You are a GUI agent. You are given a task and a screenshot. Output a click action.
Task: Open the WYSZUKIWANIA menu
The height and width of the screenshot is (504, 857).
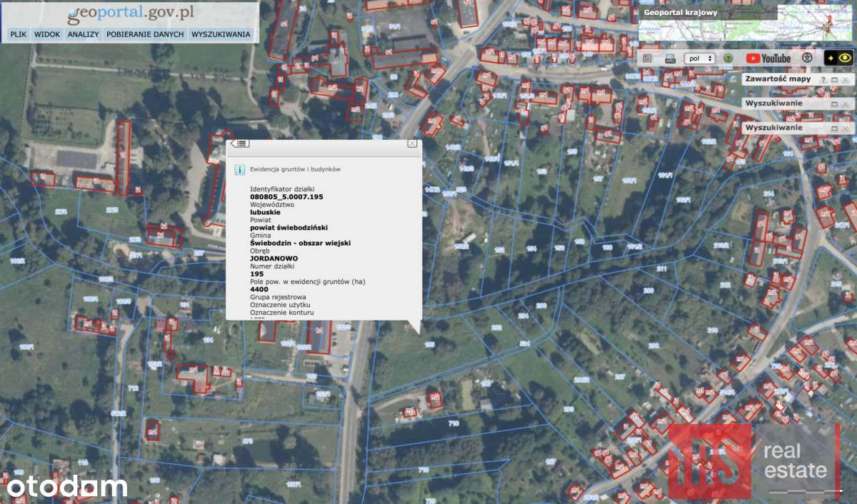click(x=221, y=34)
